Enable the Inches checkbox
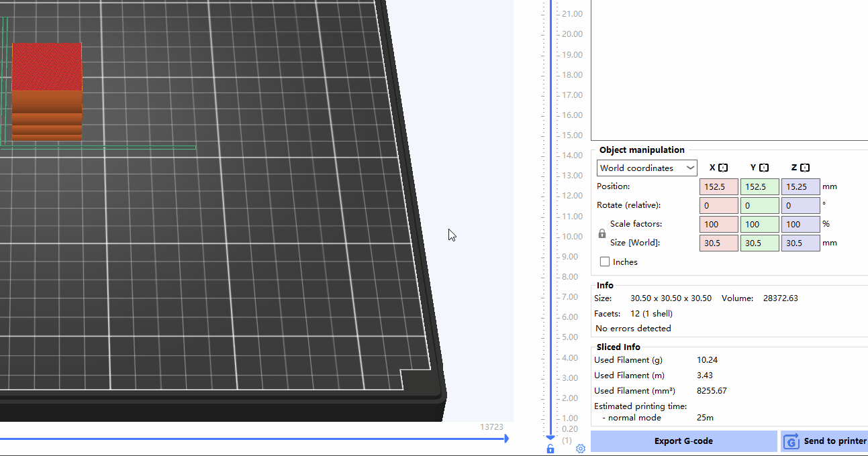 605,262
